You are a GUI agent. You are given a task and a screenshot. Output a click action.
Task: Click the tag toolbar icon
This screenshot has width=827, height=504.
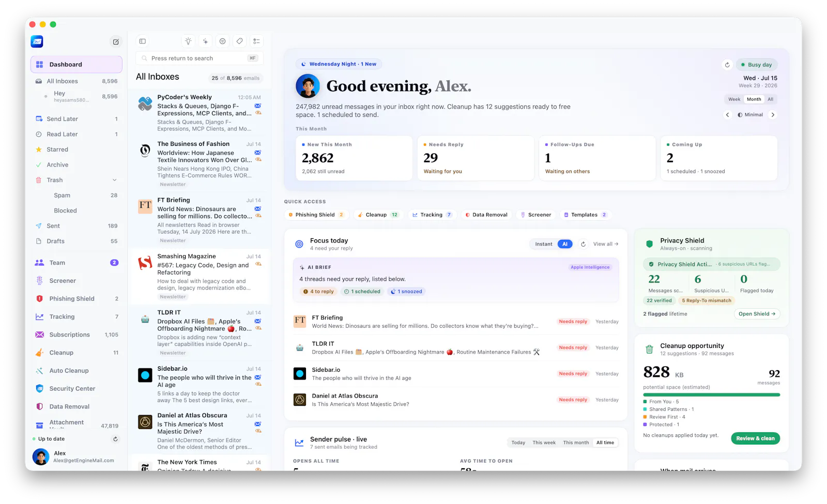tap(239, 41)
